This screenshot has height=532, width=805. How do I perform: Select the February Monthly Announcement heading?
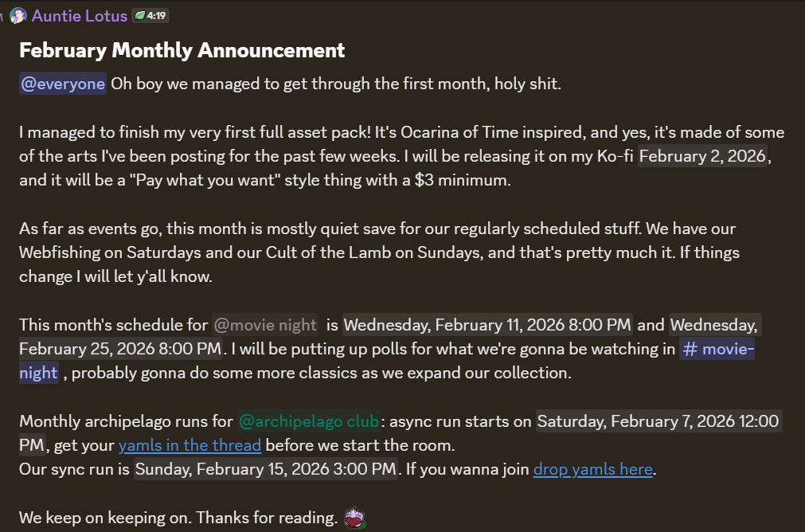pyautogui.click(x=182, y=50)
